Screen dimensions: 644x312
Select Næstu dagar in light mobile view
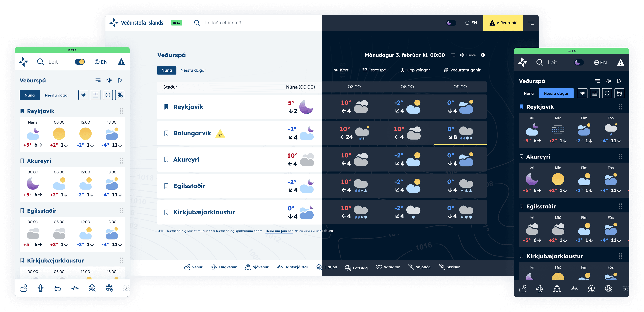pos(57,95)
